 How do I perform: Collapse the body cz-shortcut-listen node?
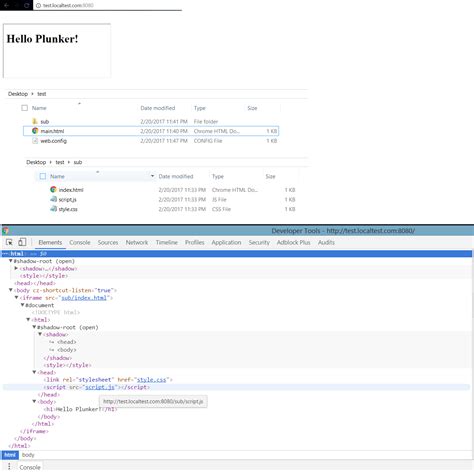tap(11, 290)
